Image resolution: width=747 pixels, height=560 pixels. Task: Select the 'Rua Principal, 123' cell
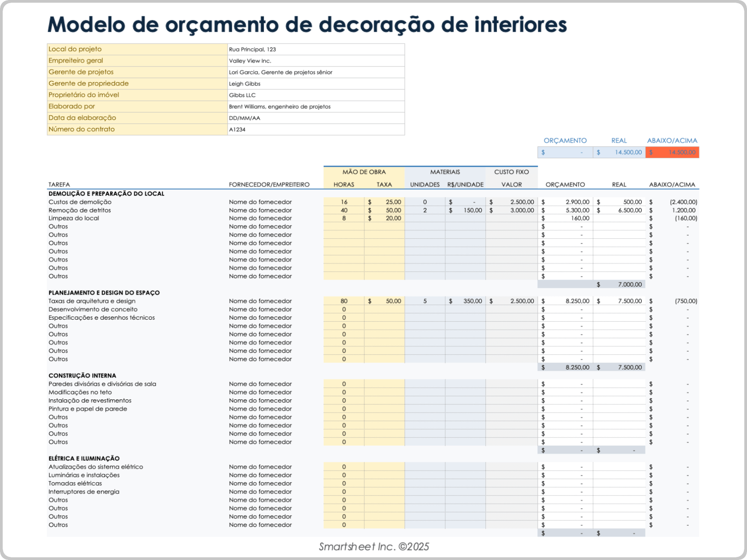(316, 49)
